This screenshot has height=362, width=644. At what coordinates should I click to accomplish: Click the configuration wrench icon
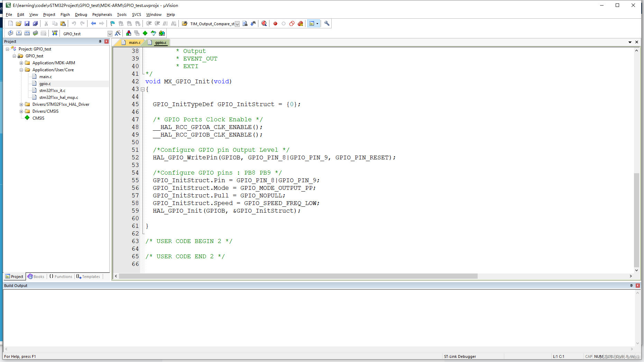(327, 24)
